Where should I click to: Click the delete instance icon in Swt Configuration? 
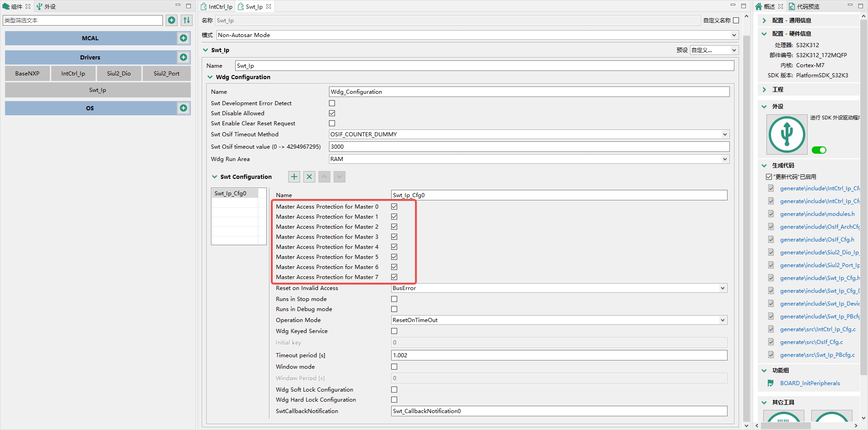309,177
